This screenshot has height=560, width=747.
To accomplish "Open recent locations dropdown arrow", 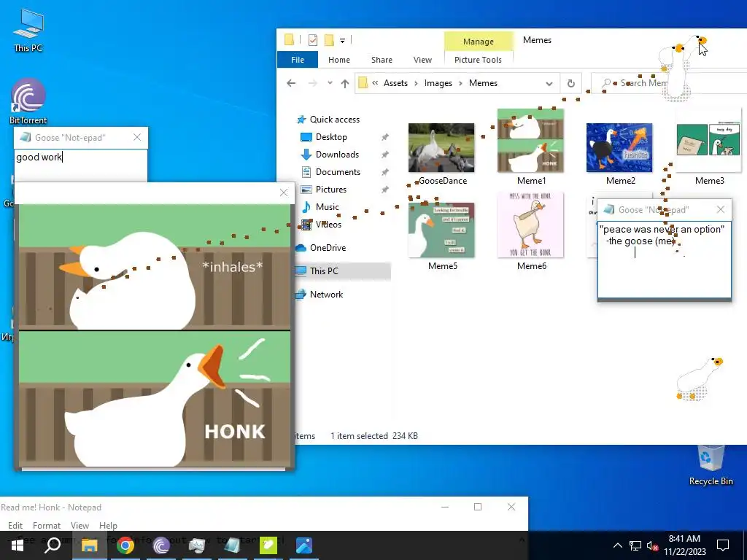I will point(330,83).
